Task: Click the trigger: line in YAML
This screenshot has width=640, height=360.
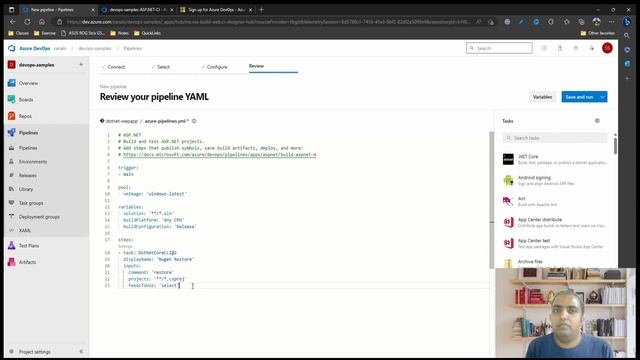Action: [128, 168]
